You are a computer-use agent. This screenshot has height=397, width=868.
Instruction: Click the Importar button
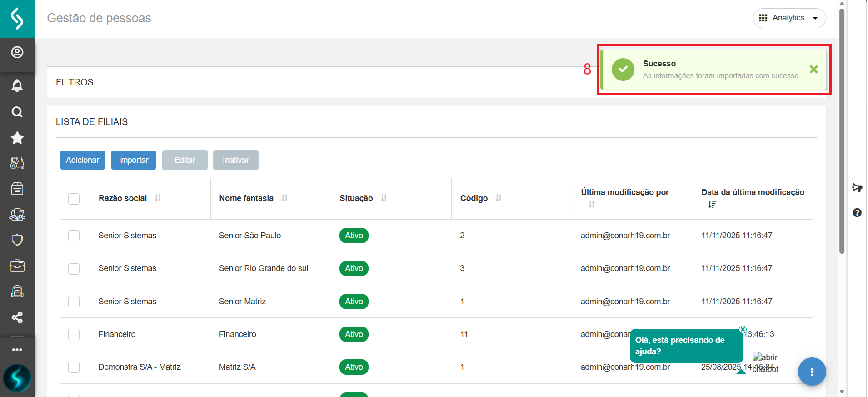134,160
